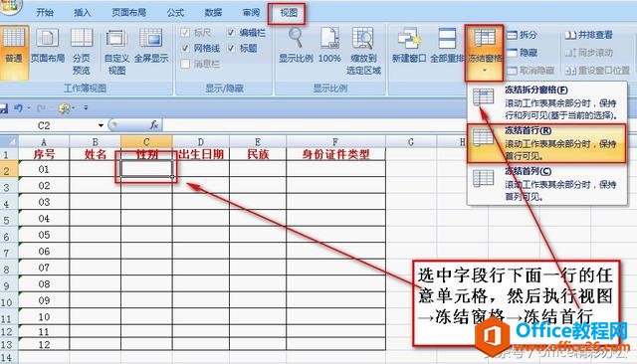Open the Undo history dropdown arrow

(x=29, y=108)
